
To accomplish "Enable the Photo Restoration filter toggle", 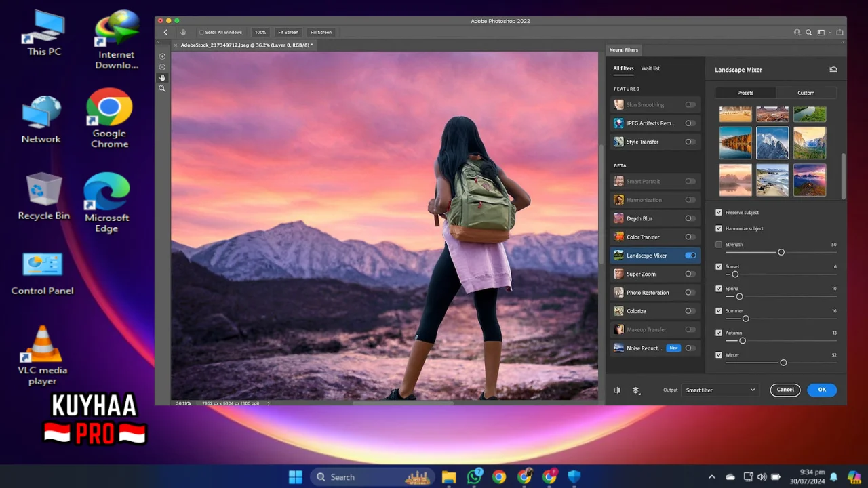I will [690, 293].
